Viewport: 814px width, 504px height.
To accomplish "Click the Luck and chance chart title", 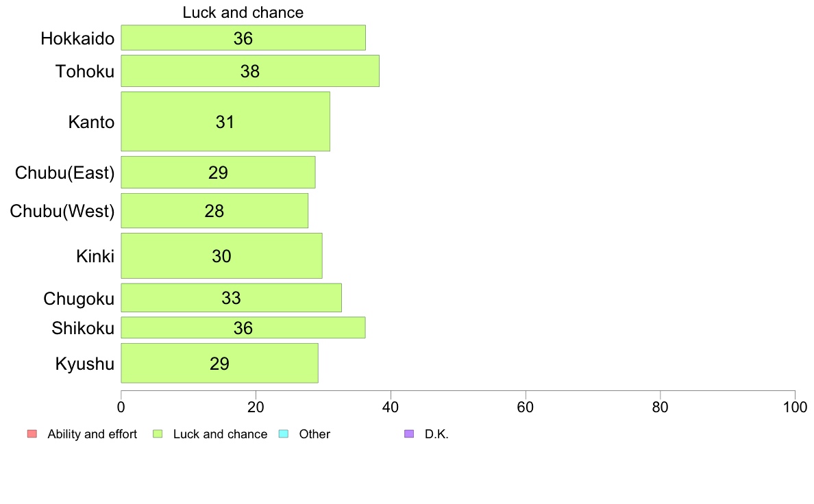I will (x=243, y=12).
